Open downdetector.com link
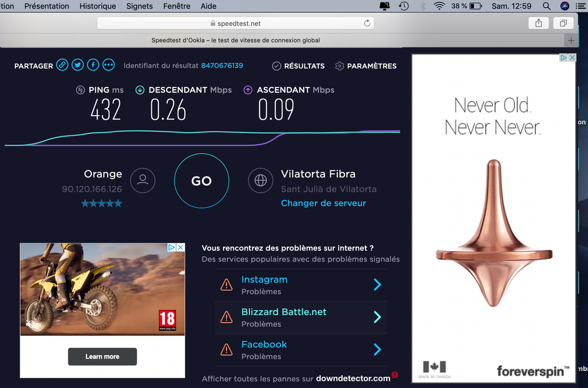The image size is (588, 388). tap(353, 379)
